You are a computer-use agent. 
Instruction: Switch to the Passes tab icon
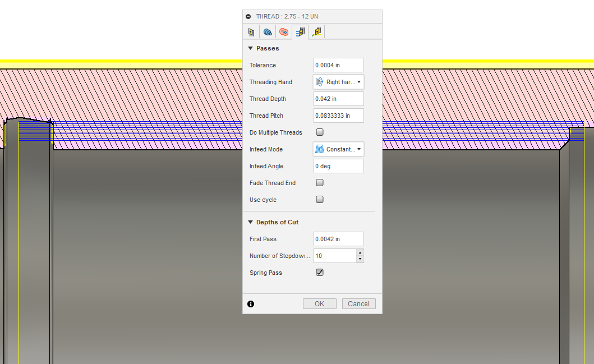(300, 32)
